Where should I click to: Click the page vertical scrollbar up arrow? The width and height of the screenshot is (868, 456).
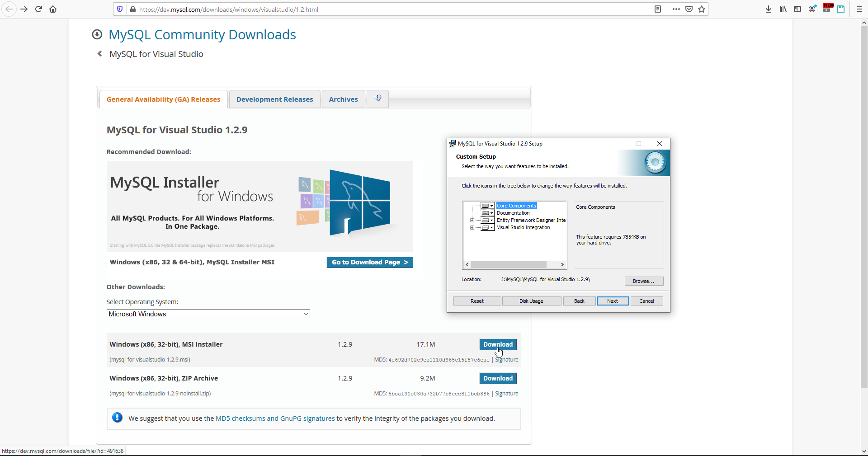click(x=864, y=22)
